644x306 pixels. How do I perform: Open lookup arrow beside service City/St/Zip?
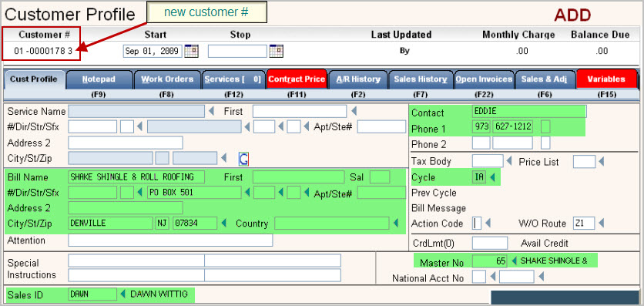pos(224,158)
